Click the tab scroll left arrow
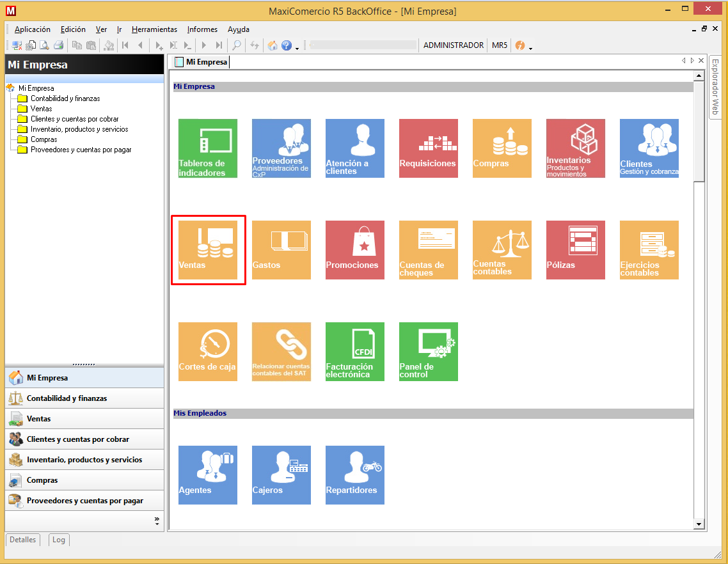 (683, 60)
